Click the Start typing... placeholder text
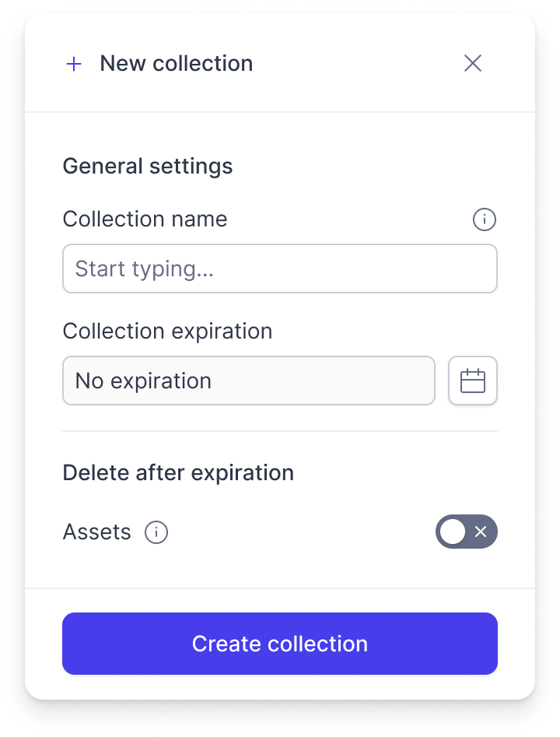Viewport: 560px width, 737px height. (145, 268)
